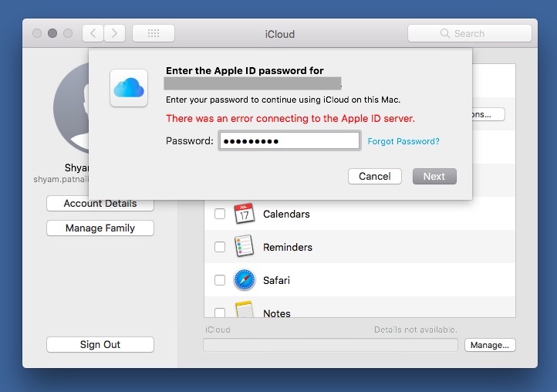Click the Cancel button in the dialog
The height and width of the screenshot is (392, 557).
click(375, 176)
